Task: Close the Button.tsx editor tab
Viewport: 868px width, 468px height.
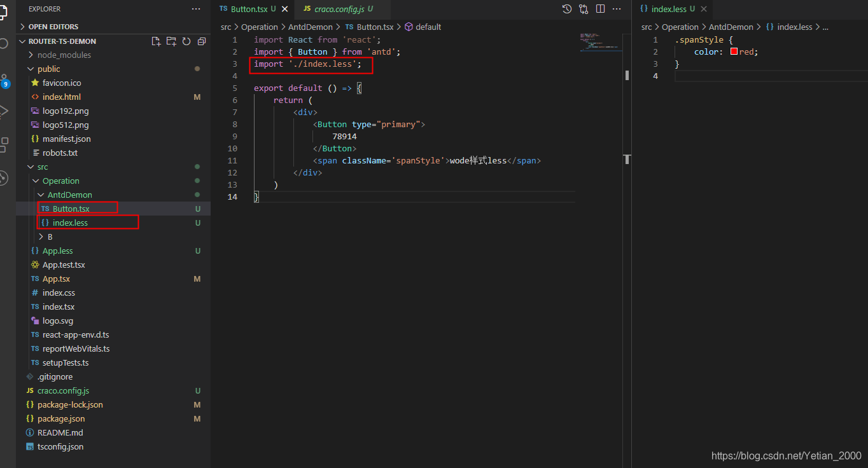Action: [x=284, y=9]
